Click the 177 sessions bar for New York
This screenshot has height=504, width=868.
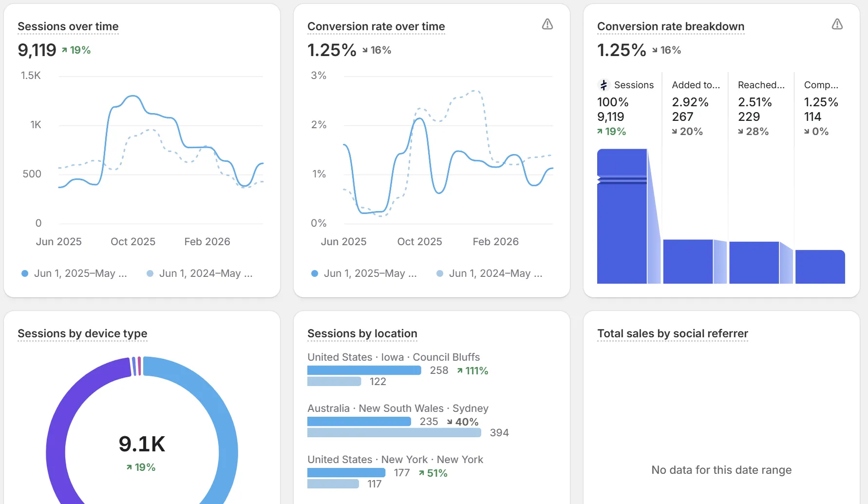point(346,473)
